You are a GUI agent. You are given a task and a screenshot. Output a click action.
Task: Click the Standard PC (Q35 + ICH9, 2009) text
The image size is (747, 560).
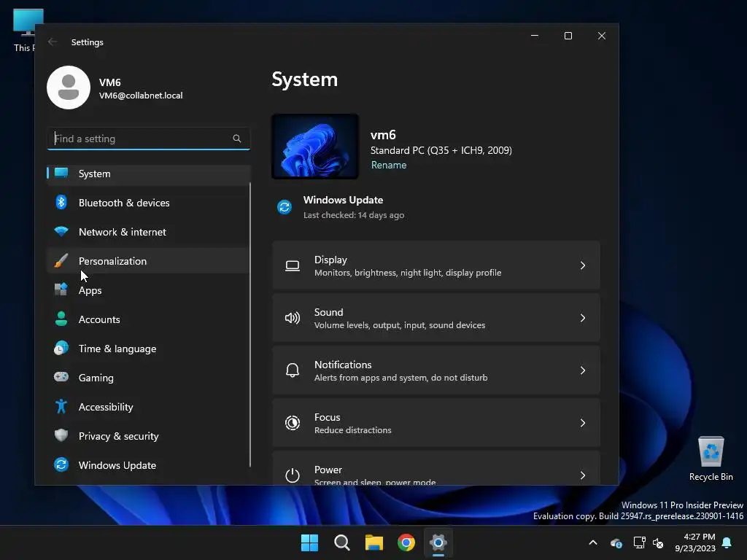[441, 150]
